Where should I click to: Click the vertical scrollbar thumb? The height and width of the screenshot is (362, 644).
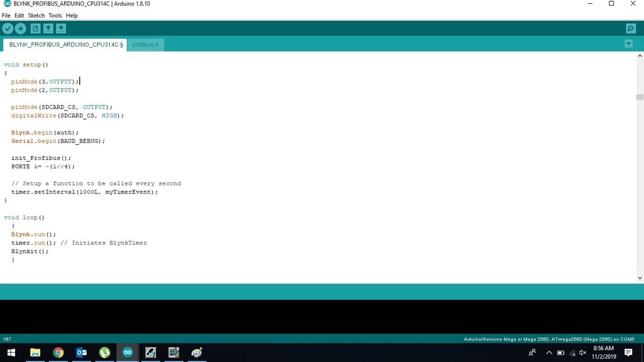640,97
